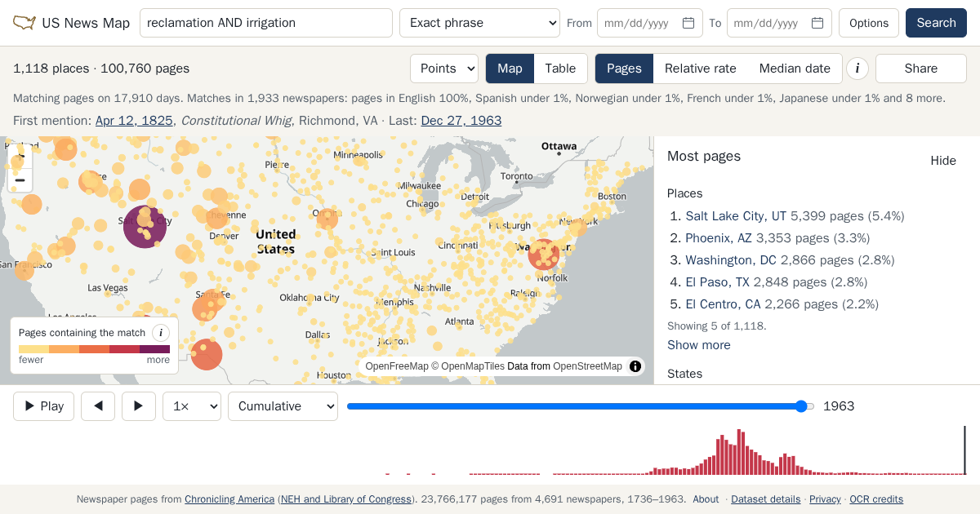This screenshot has height=514, width=980.
Task: Switch to Map view
Action: tap(510, 69)
